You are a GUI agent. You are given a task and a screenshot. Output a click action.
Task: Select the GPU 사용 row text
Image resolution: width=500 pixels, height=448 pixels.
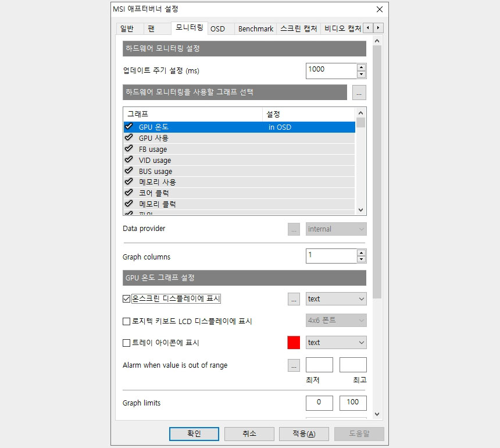point(153,138)
